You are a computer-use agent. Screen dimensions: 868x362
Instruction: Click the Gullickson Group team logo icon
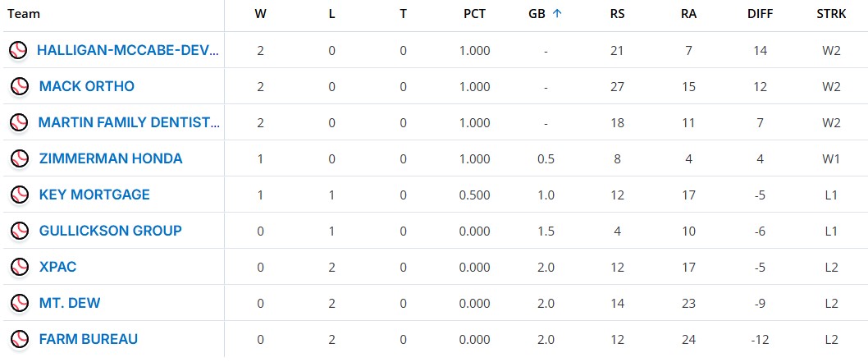click(20, 231)
